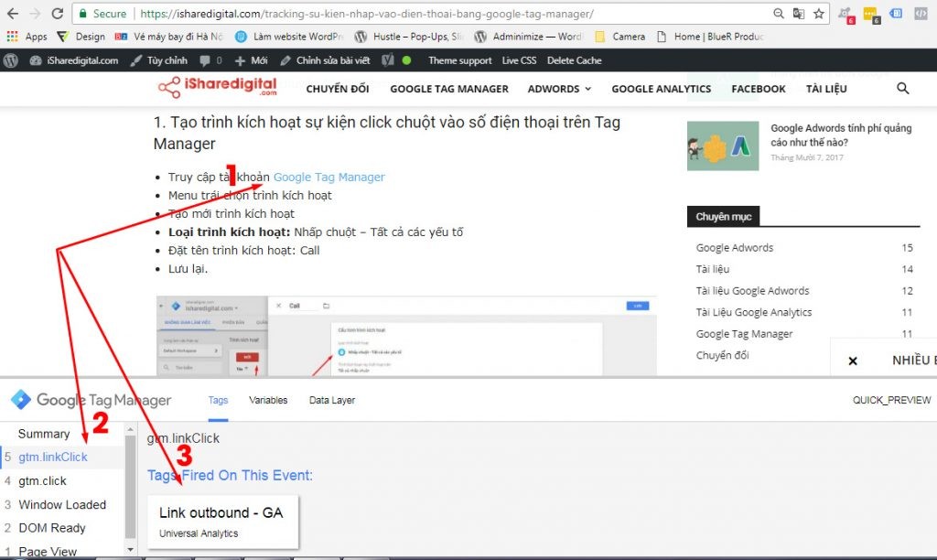The width and height of the screenshot is (937, 560).
Task: Open the Home | BlueR bookmark
Action: point(710,37)
